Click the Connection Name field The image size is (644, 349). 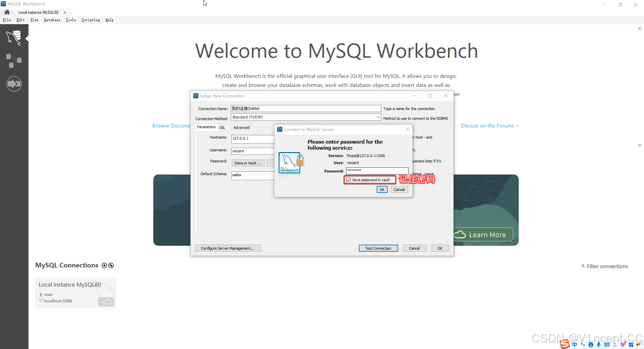pyautogui.click(x=306, y=109)
